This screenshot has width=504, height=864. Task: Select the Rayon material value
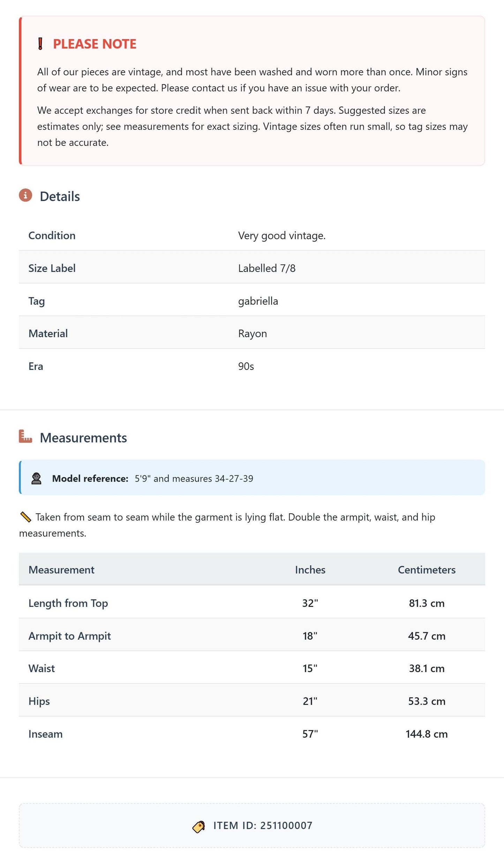(253, 334)
